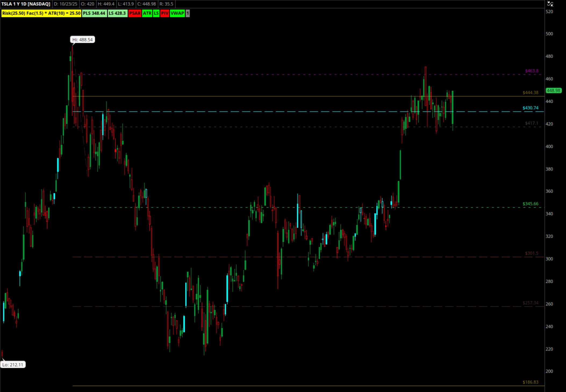Click the red PSAR indicator label
Viewport: 566px width, 392px height.
[135, 13]
